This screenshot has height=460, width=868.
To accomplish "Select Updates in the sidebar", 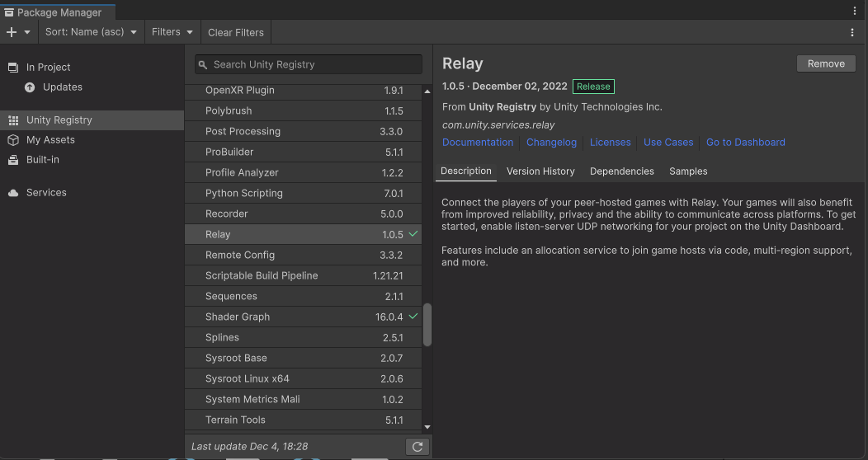I will [92, 87].
